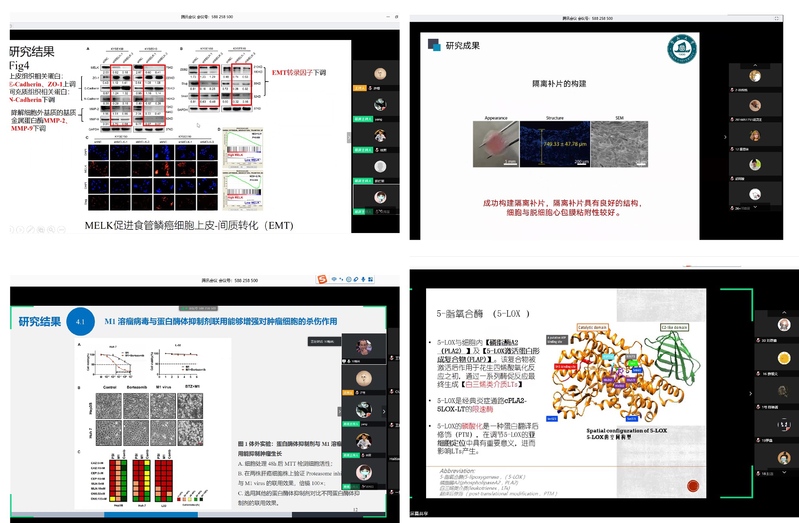Select the green-ringed avatar tile in the 隔离补片 window

755,165
